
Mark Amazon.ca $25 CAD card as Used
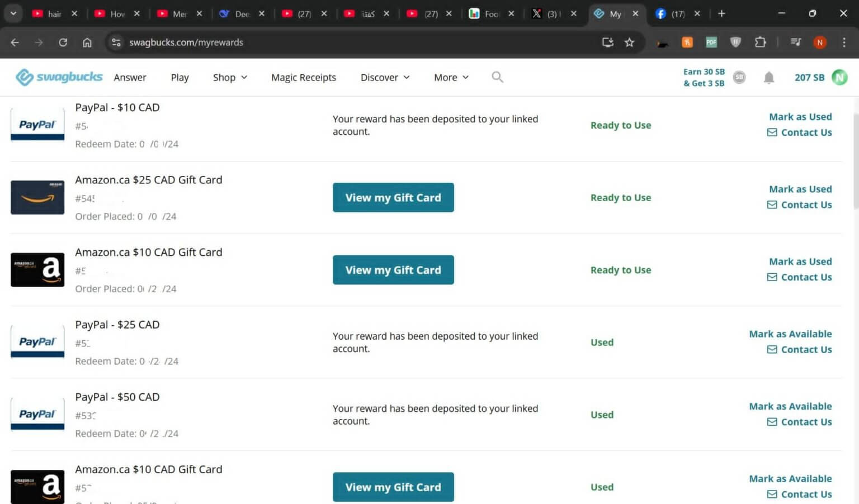800,189
